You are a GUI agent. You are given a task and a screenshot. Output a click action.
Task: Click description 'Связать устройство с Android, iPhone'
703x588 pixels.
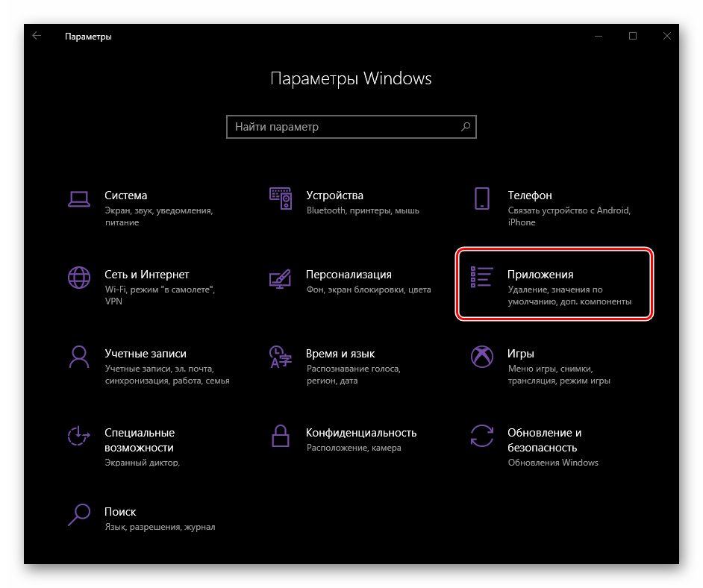point(569,216)
